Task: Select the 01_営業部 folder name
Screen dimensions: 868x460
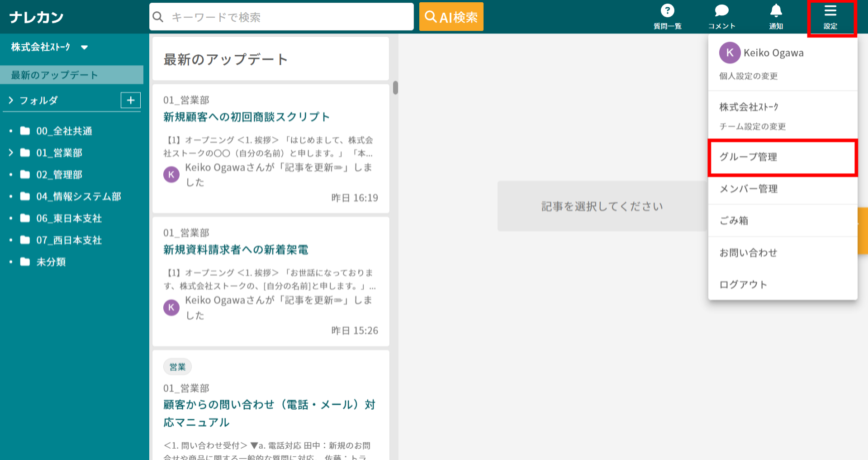Action: coord(59,153)
